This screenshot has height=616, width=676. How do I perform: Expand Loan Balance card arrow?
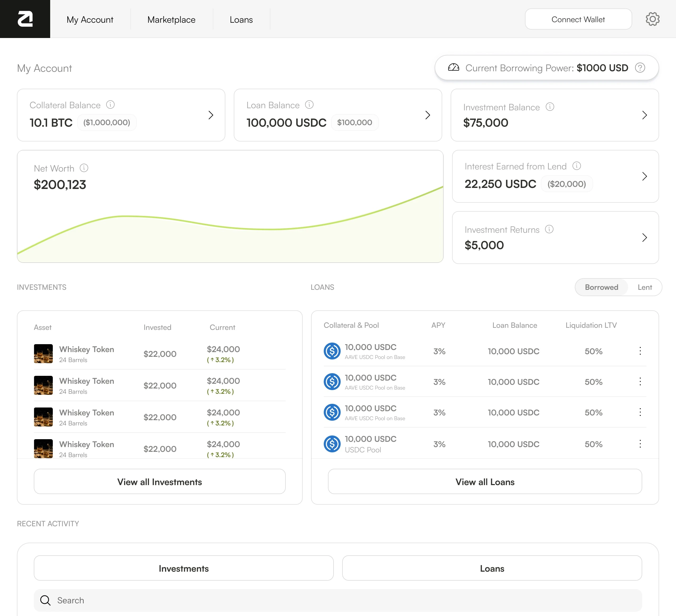click(427, 115)
